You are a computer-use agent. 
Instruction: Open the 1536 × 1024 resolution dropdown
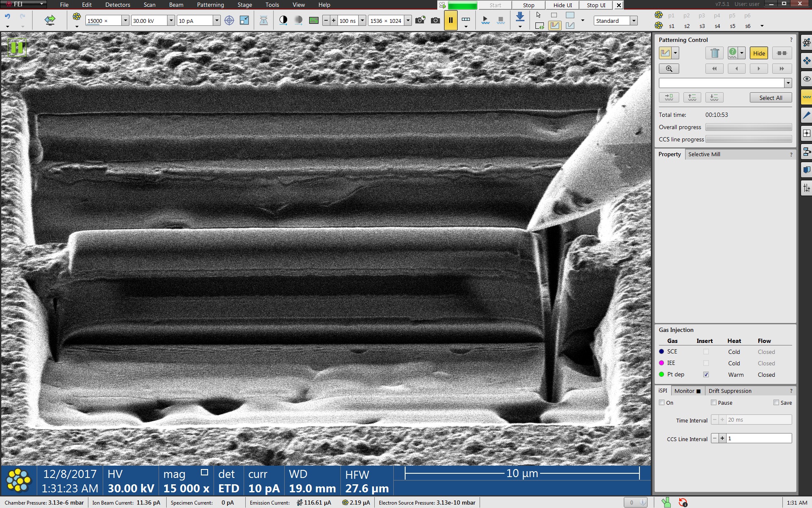[x=408, y=21]
